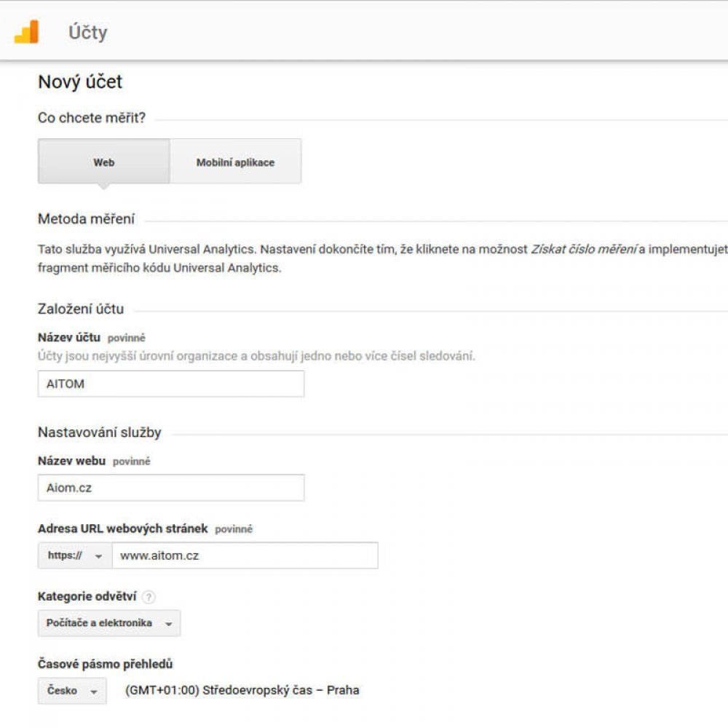The width and height of the screenshot is (728, 728).
Task: Click the Co chcete měřit? section heading
Action: click(91, 118)
